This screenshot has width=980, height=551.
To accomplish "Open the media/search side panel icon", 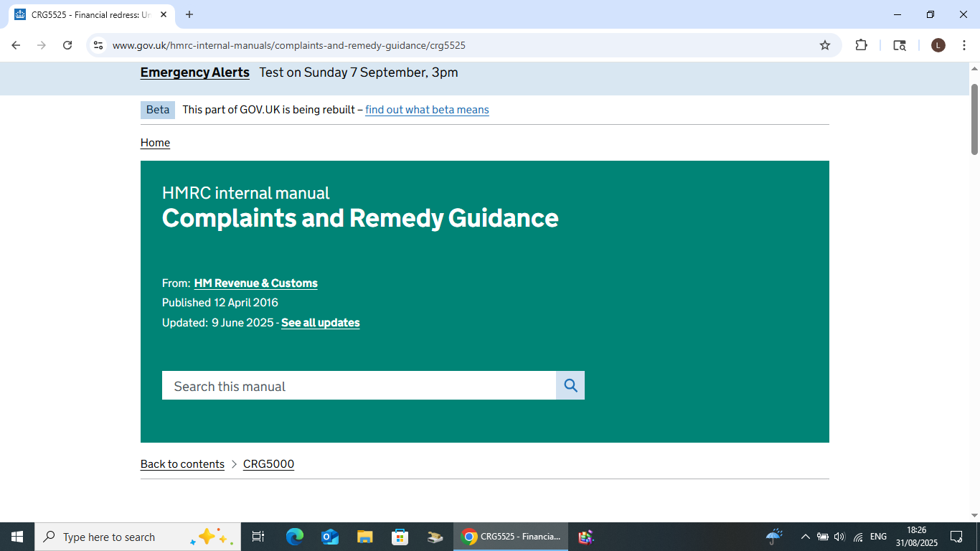I will click(x=899, y=45).
